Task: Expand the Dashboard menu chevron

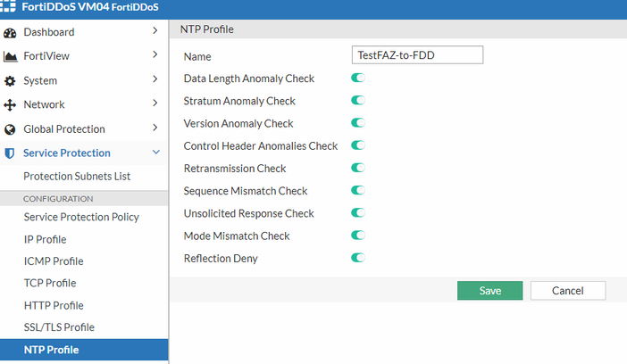Action: pyautogui.click(x=155, y=33)
